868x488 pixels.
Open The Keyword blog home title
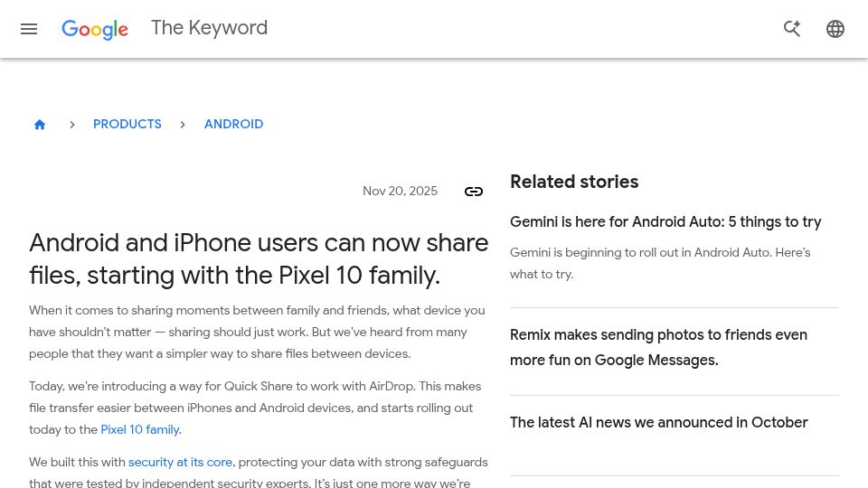coord(209,28)
